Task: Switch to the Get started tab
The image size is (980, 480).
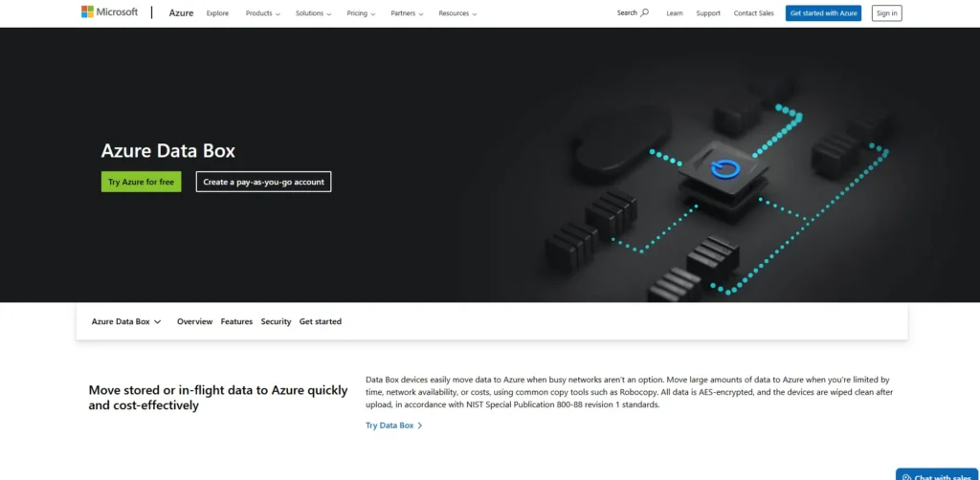Action: click(x=320, y=321)
